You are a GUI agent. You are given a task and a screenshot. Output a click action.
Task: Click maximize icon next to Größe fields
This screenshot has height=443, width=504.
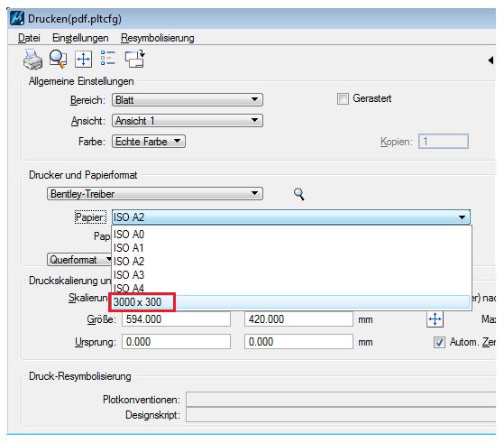tap(435, 319)
